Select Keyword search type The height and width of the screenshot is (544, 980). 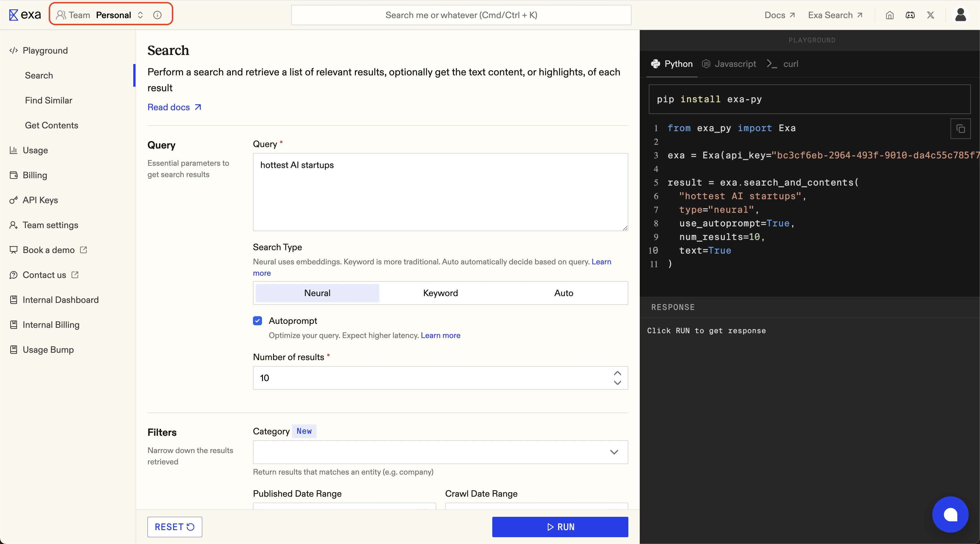[x=440, y=293]
